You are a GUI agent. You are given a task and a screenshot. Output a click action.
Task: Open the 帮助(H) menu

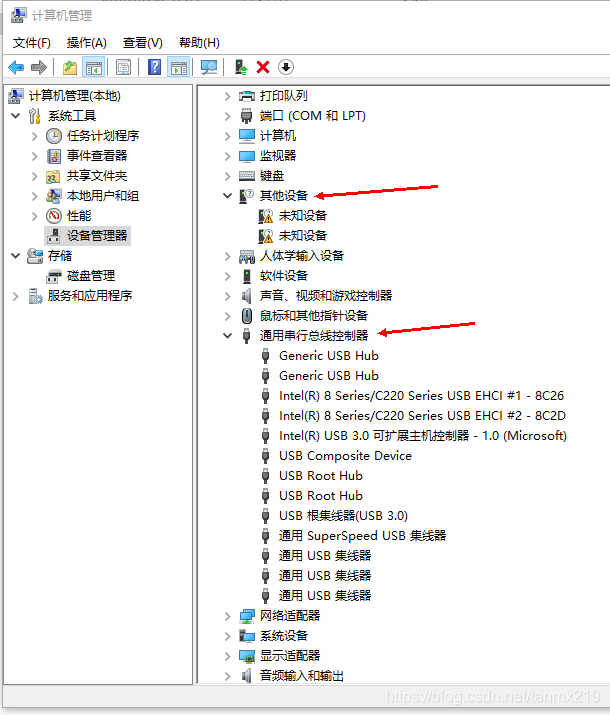(199, 43)
